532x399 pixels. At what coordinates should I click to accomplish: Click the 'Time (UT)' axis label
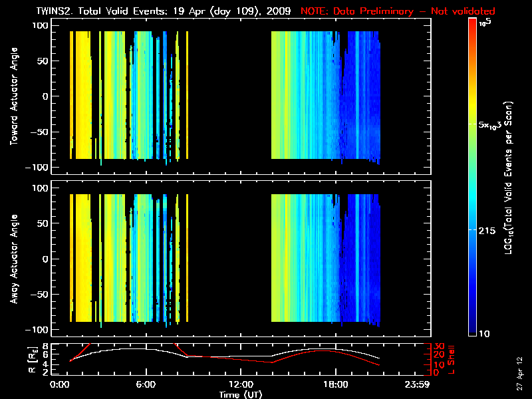(x=241, y=394)
